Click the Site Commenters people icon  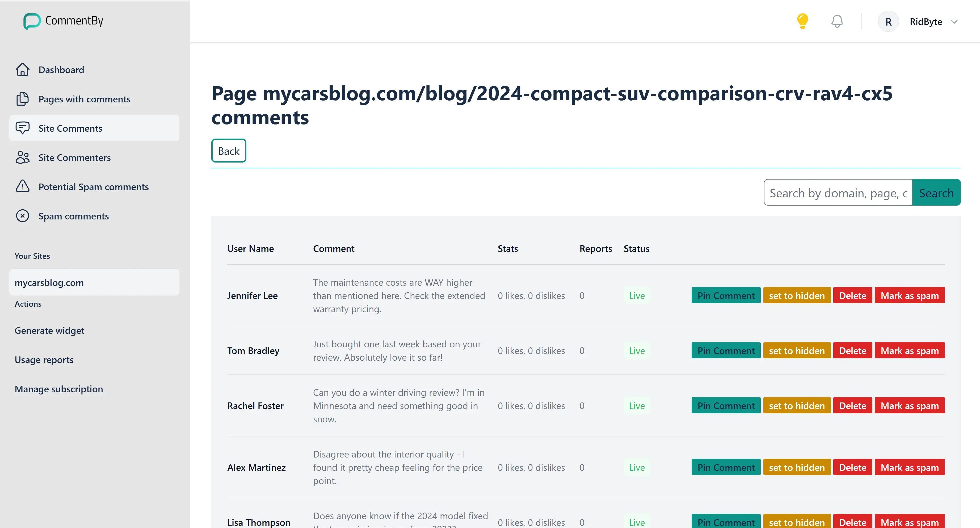point(22,157)
